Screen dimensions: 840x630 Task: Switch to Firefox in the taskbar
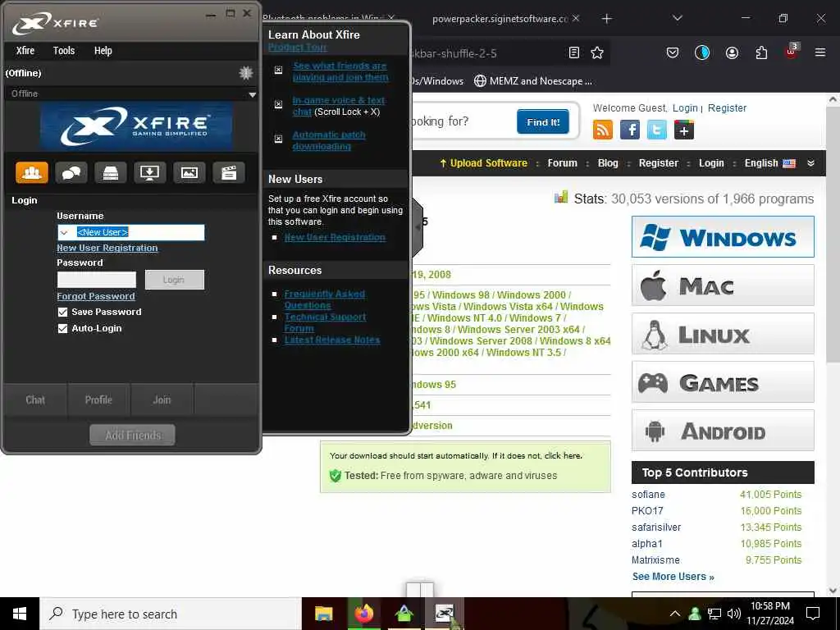coord(363,614)
